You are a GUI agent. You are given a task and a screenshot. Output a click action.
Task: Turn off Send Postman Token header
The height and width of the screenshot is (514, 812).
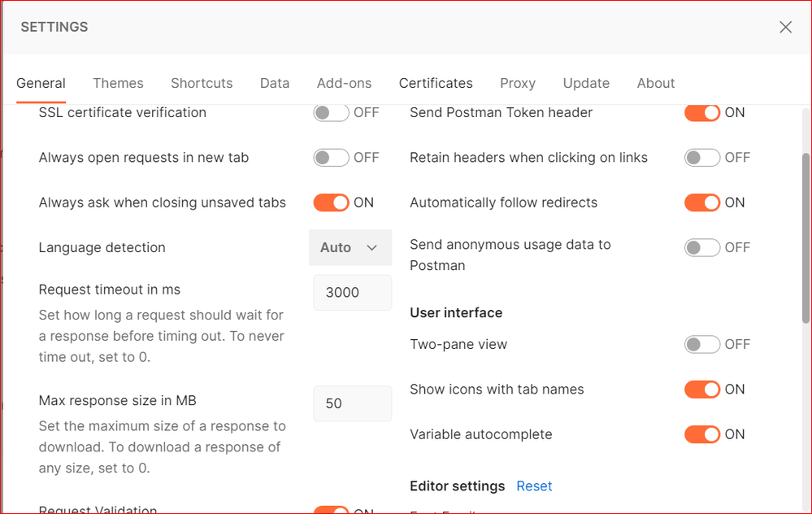pyautogui.click(x=702, y=112)
